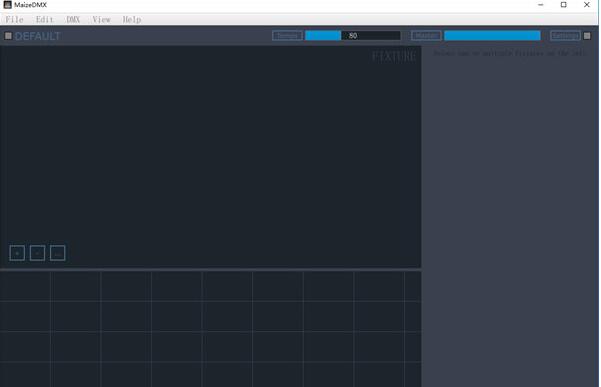This screenshot has height=387, width=601.
Task: Click the add fixture plus button
Action: [x=17, y=253]
